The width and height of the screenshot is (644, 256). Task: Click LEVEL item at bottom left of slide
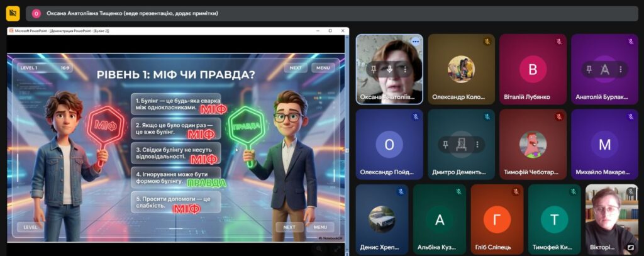tap(30, 227)
